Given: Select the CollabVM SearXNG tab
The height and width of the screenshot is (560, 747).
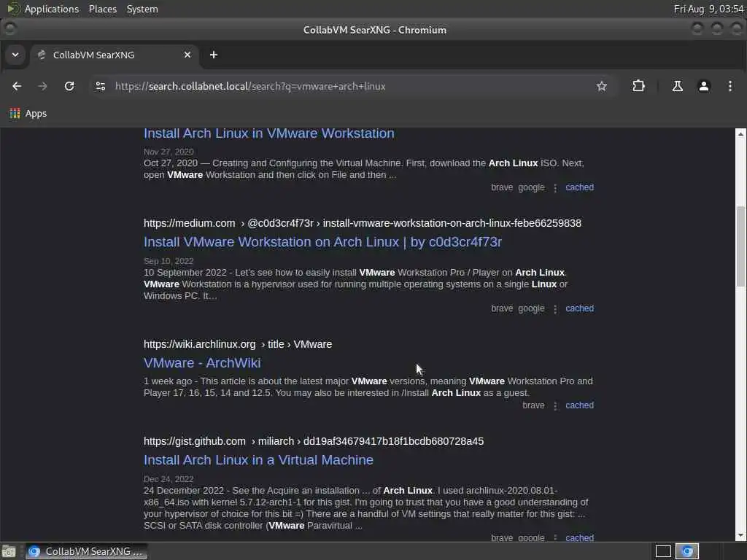Looking at the screenshot, I should 115,55.
